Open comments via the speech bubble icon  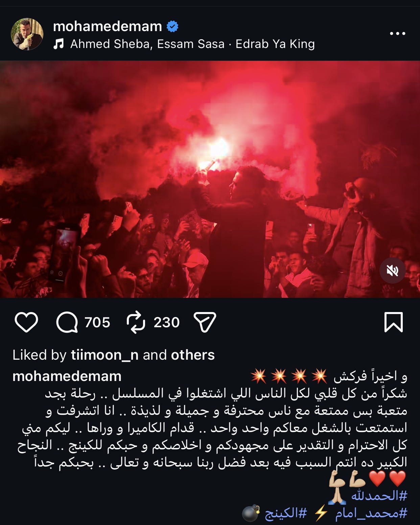coord(67,322)
